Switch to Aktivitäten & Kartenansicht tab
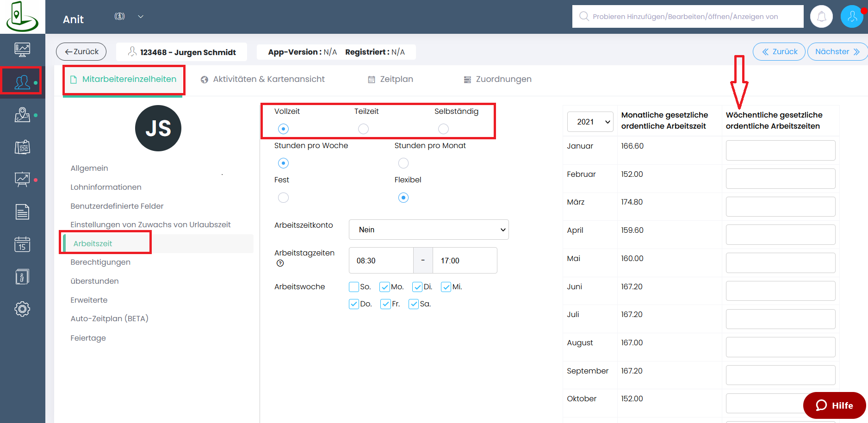This screenshot has height=423, width=868. [263, 79]
